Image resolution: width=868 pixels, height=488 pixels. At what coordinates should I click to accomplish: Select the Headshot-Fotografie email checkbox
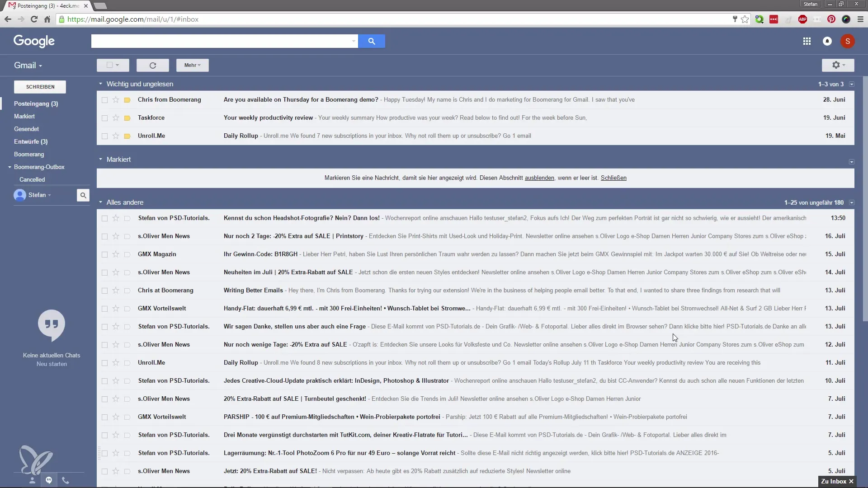(104, 218)
